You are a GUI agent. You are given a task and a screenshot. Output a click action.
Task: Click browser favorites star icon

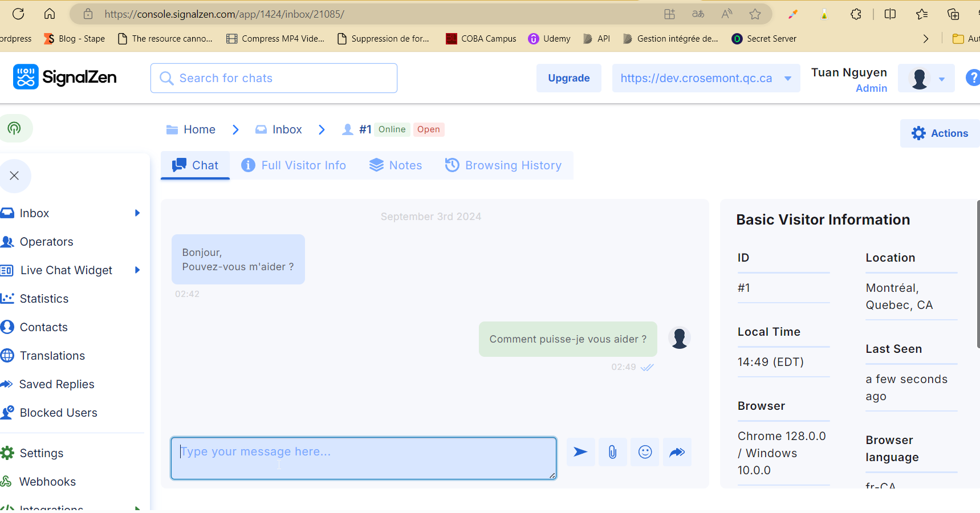click(x=755, y=14)
